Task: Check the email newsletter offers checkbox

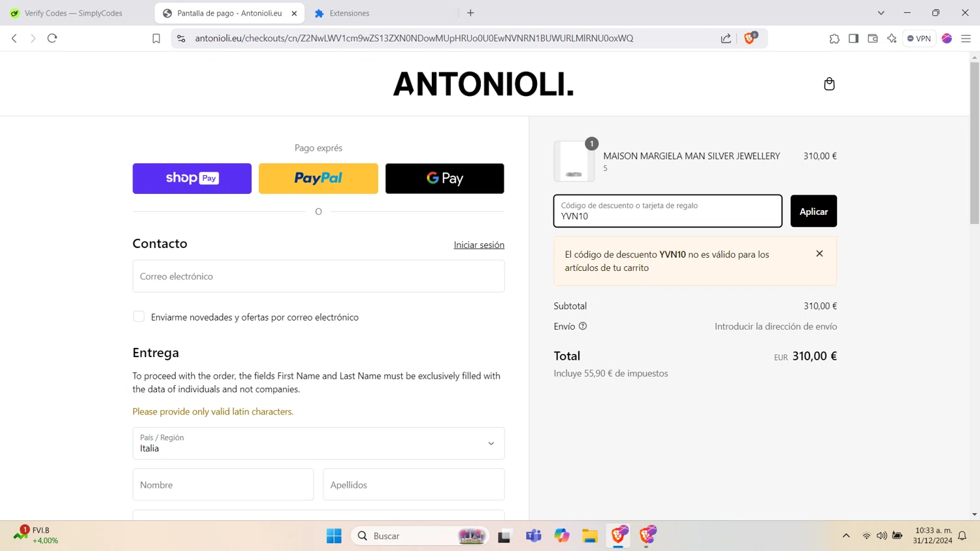Action: point(139,317)
